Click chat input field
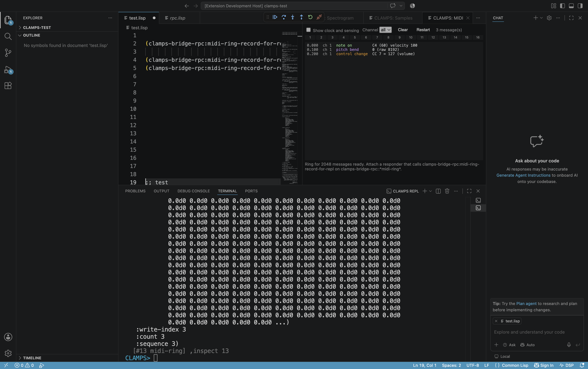 point(537,332)
